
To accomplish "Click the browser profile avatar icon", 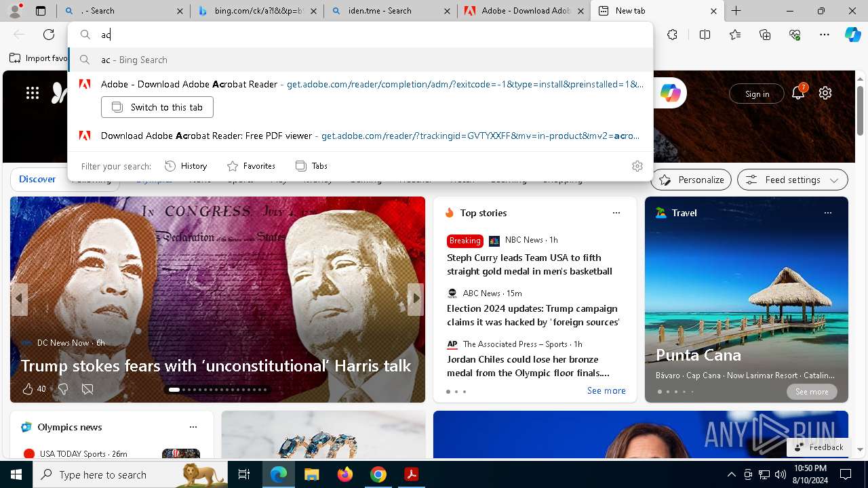I will pos(15,11).
